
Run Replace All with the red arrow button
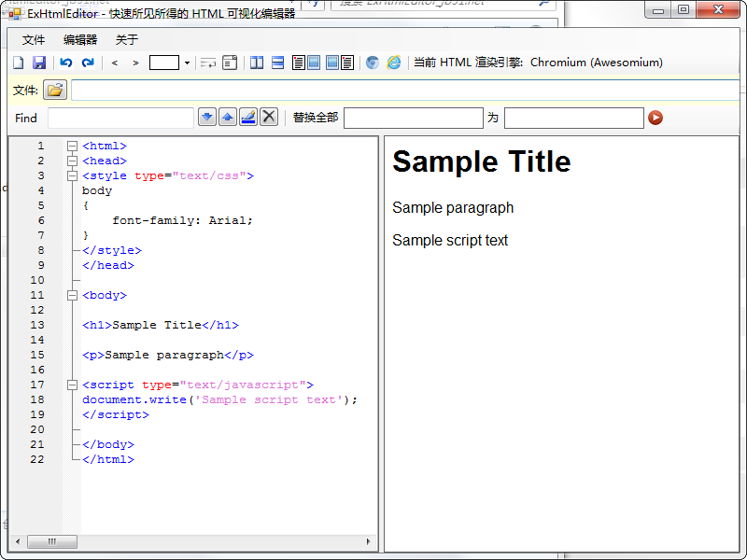click(x=655, y=118)
